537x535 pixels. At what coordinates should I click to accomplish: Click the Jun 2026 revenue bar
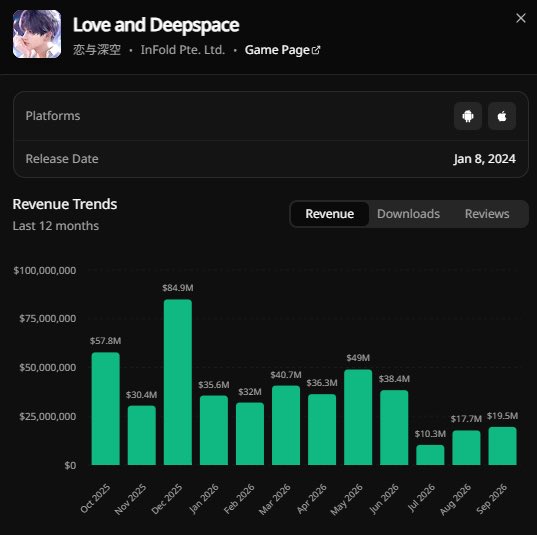tap(394, 427)
